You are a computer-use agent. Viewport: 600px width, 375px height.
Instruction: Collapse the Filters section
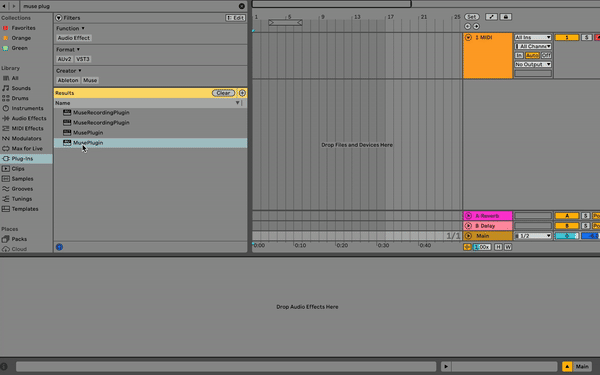pos(59,18)
